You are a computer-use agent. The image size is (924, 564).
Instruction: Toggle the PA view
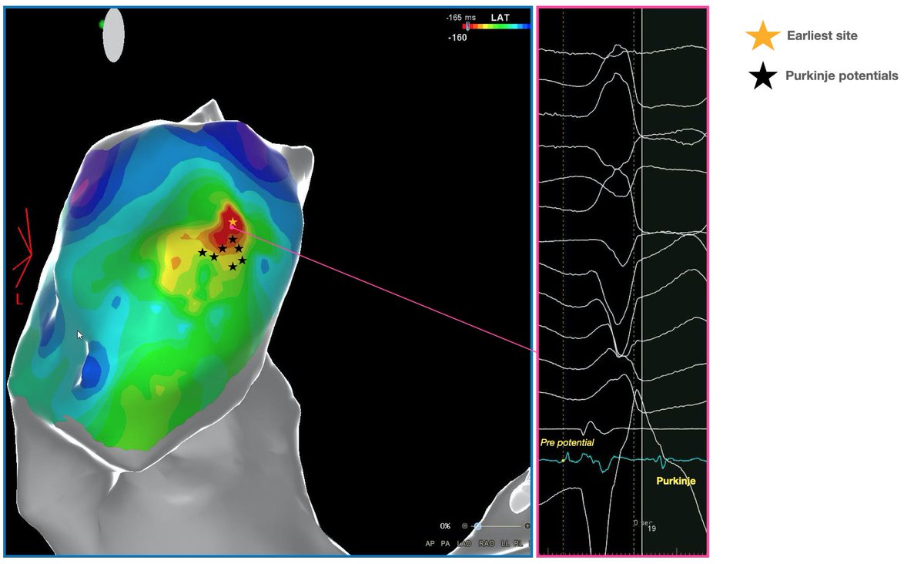click(445, 542)
